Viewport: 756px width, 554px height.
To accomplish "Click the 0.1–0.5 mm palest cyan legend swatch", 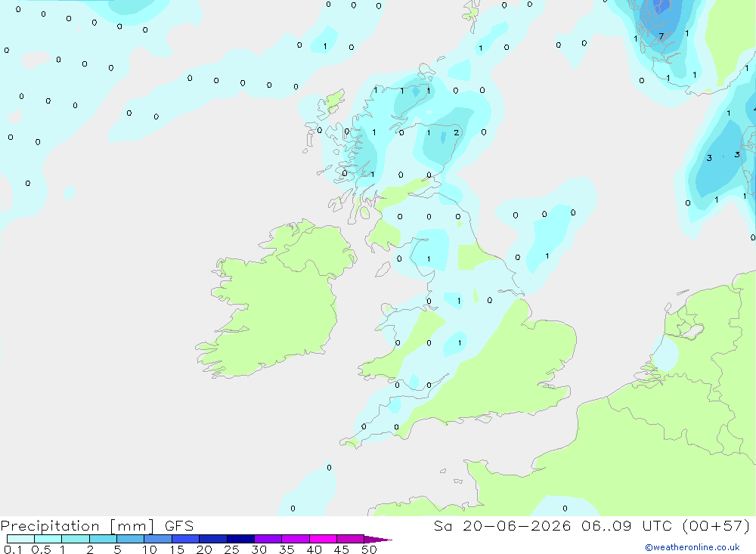I will pos(20,539).
